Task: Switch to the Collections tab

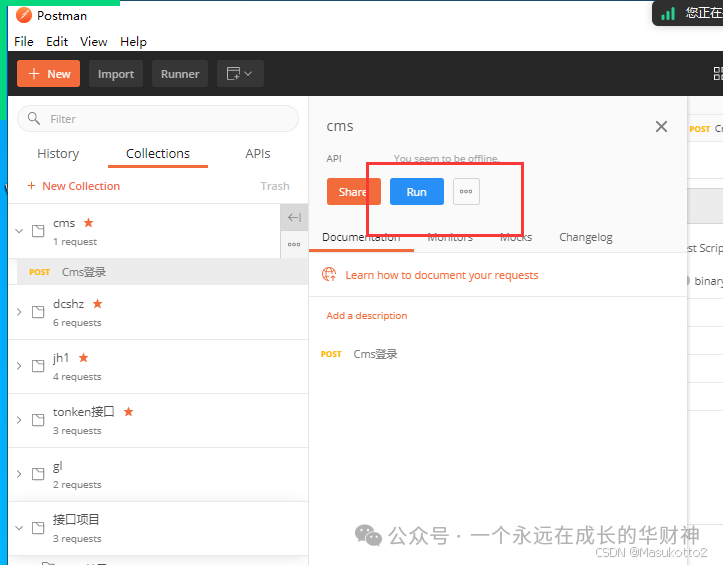Action: point(158,154)
